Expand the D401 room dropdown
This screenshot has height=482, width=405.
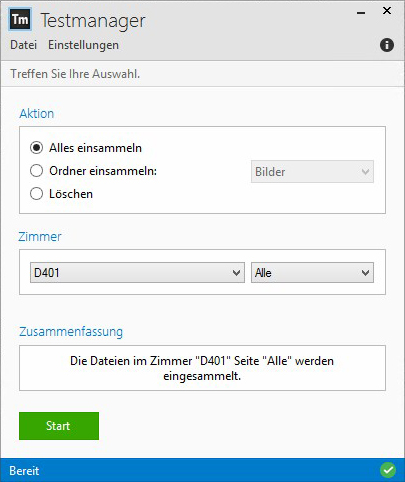137,273
